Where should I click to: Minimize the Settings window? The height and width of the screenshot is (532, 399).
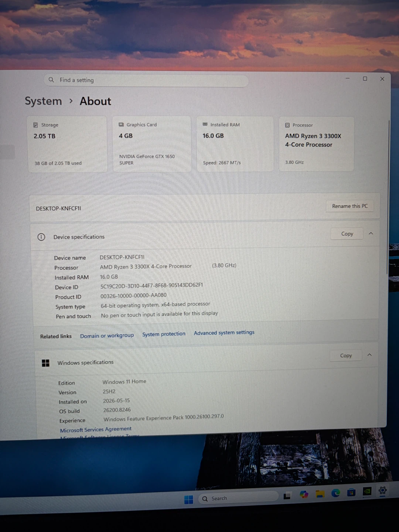coord(347,78)
